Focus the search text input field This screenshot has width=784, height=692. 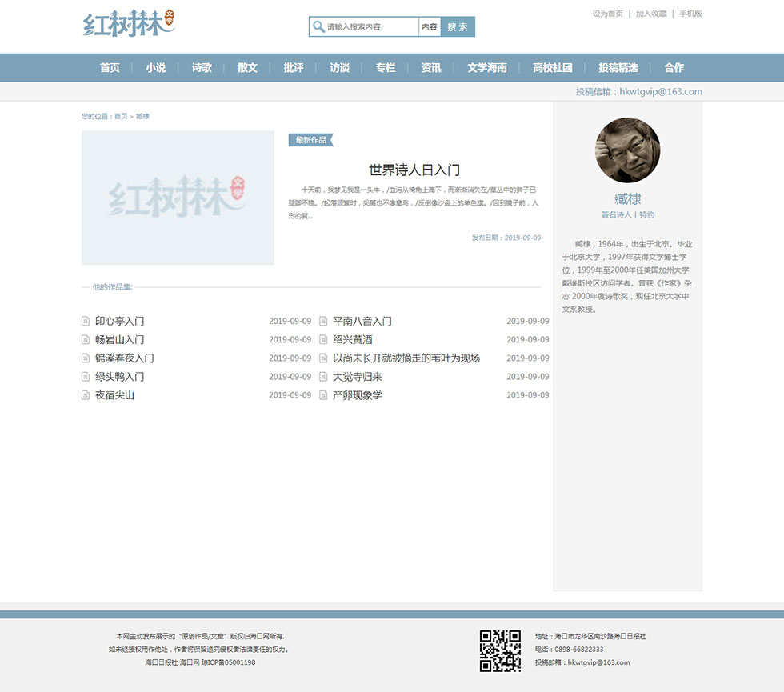pos(370,27)
